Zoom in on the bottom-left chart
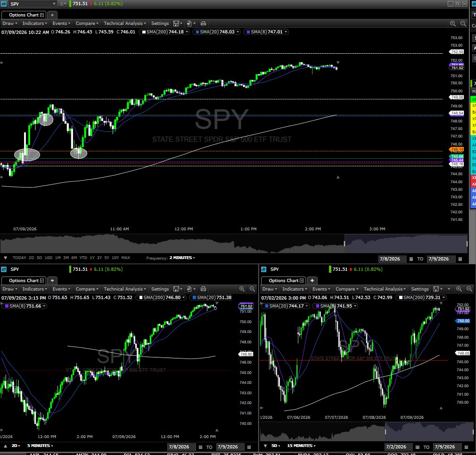Screen dimensions: 476x455 point(242,289)
